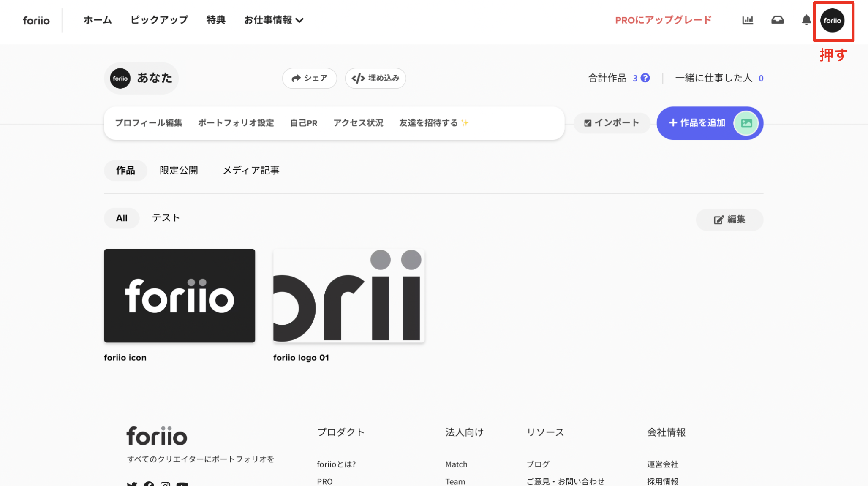Select the All category filter
Image resolution: width=868 pixels, height=486 pixels.
click(x=122, y=218)
